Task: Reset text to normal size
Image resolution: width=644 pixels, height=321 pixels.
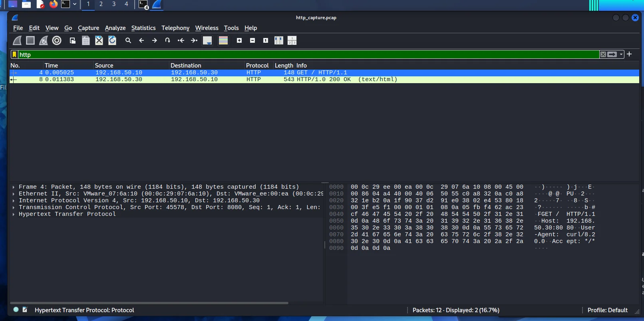Action: [x=266, y=40]
